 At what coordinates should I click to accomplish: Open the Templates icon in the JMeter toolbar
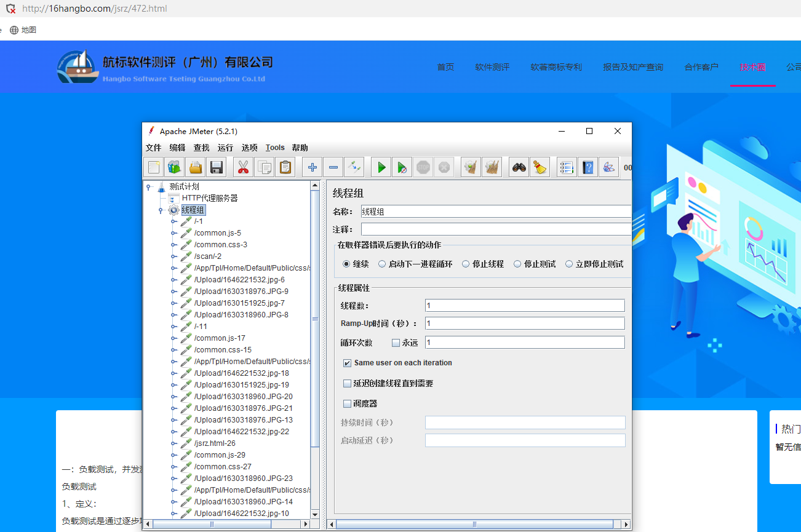[175, 167]
